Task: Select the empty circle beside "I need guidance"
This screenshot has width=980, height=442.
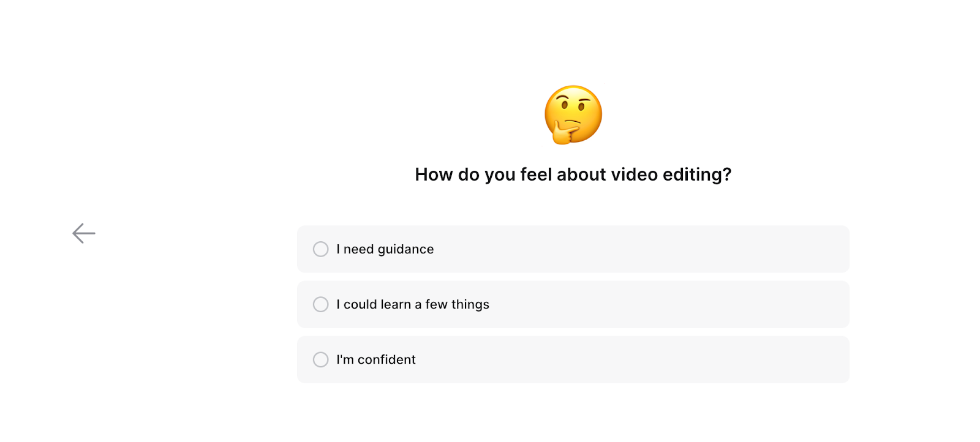Action: (x=320, y=249)
